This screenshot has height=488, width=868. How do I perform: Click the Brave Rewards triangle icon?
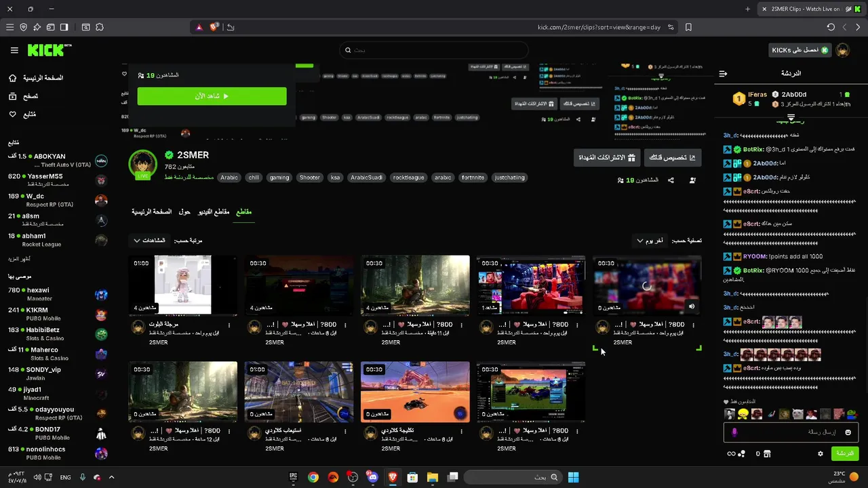pos(199,27)
